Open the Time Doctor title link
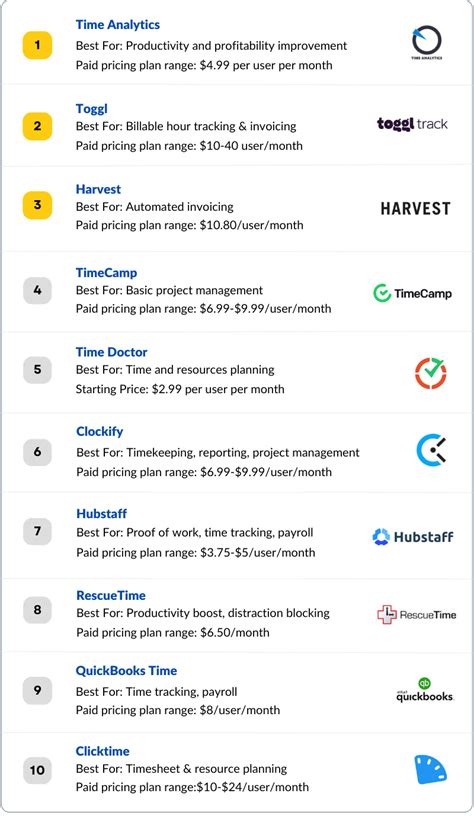The height and width of the screenshot is (832, 474). [111, 352]
